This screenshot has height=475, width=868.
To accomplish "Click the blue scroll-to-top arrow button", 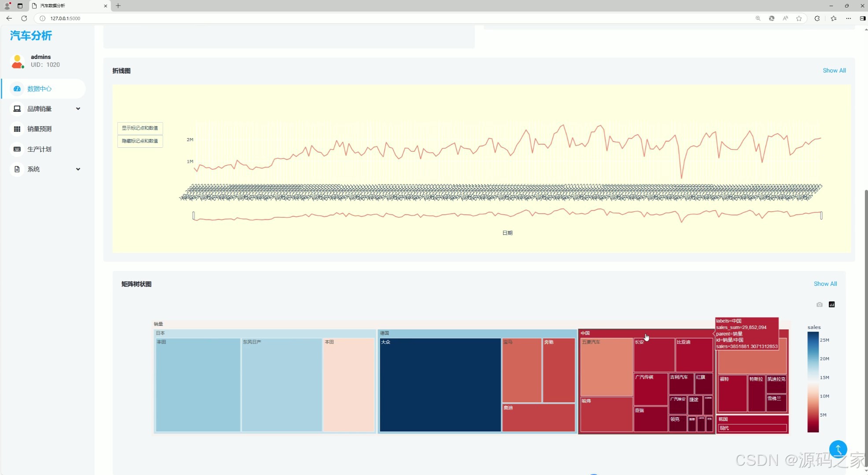I will coord(838,449).
